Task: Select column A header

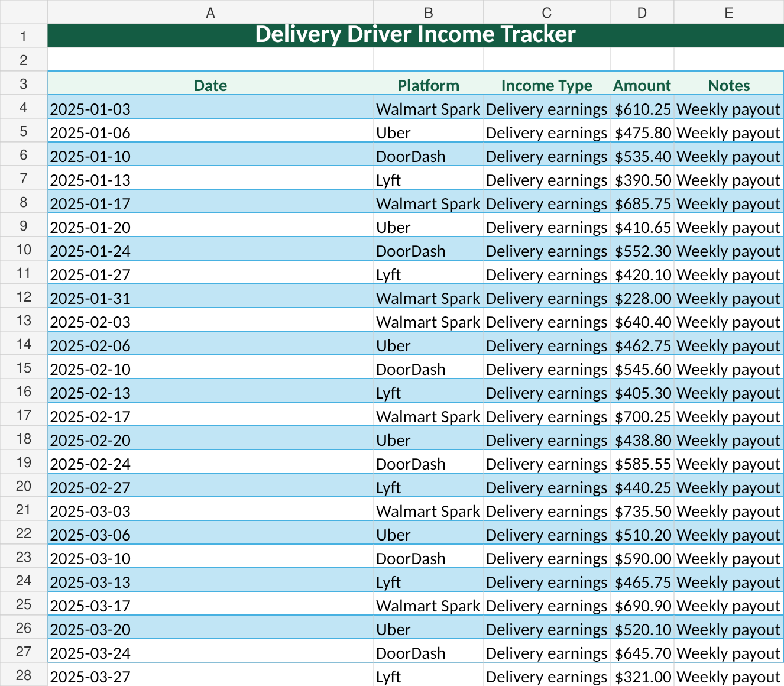Action: (x=210, y=12)
